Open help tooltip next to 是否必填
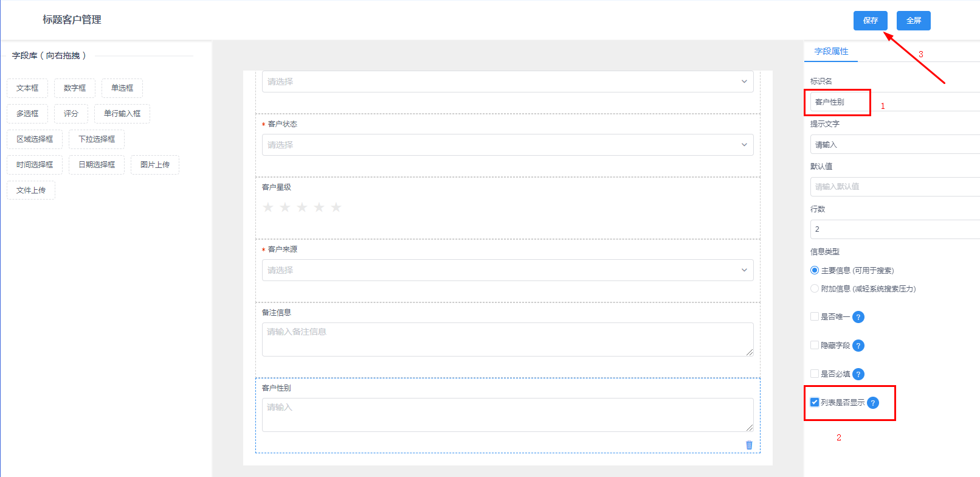The width and height of the screenshot is (980, 477). tap(858, 374)
